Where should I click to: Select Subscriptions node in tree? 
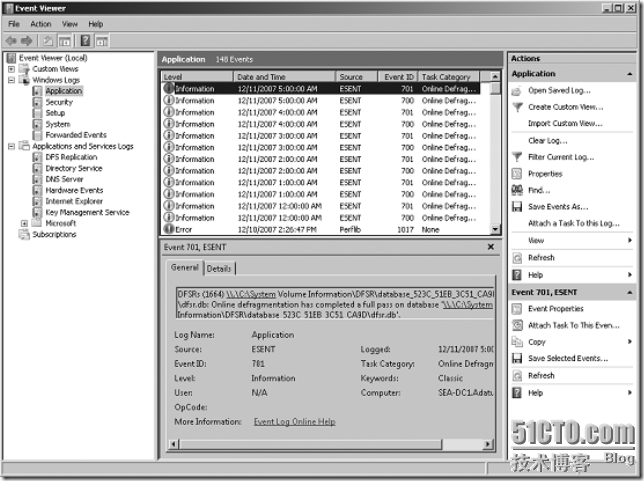54,235
